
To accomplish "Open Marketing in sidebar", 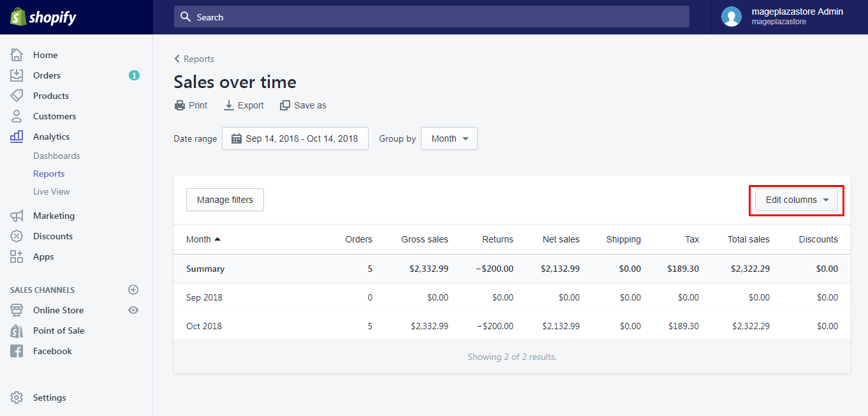I will coord(54,216).
